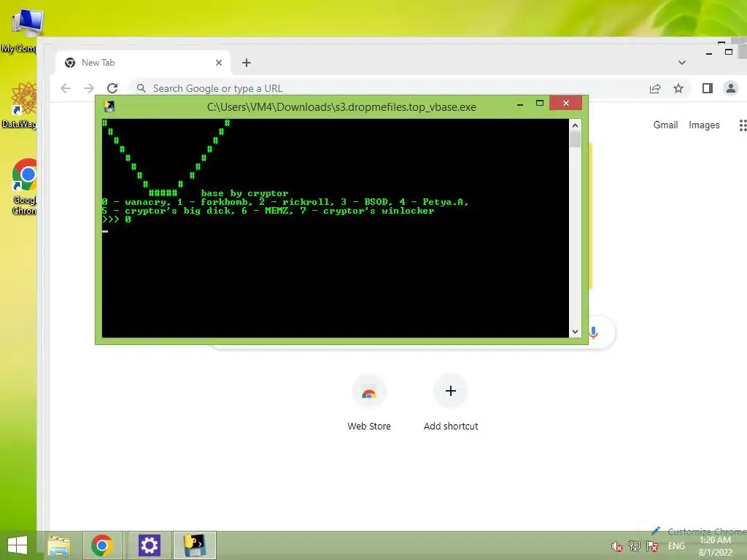The height and width of the screenshot is (560, 747).
Task: Click the muted volume tray icon
Action: [617, 546]
